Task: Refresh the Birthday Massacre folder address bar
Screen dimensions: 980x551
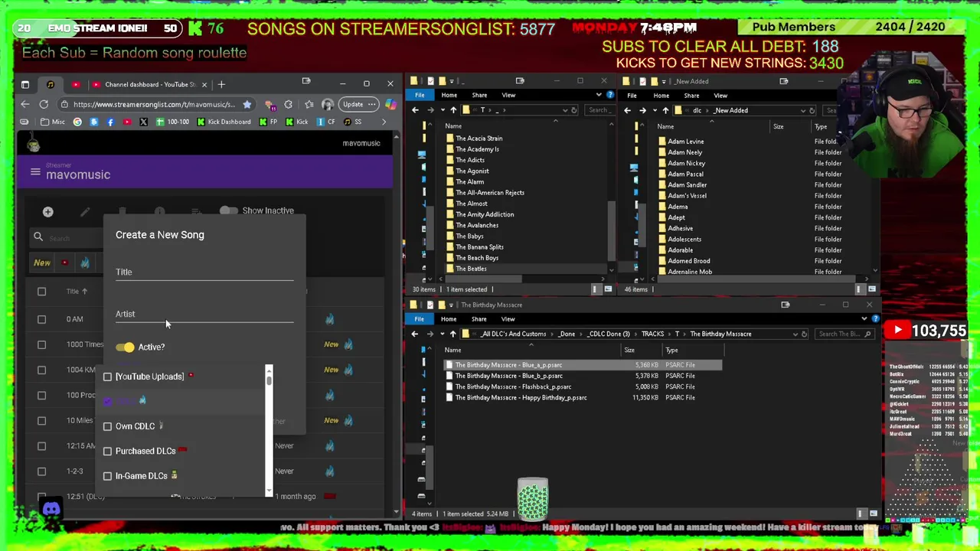Action: point(804,334)
